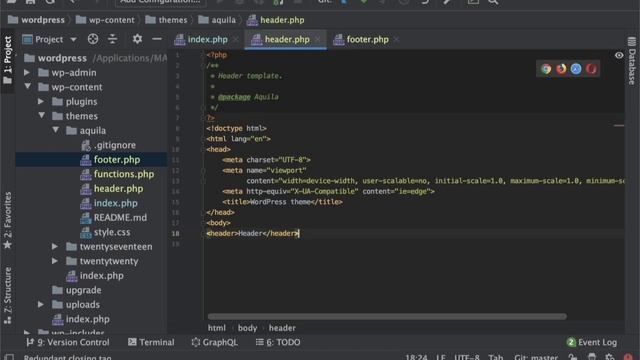The width and height of the screenshot is (640, 360).
Task: Hide the Project panel with minus icon
Action: 157,39
